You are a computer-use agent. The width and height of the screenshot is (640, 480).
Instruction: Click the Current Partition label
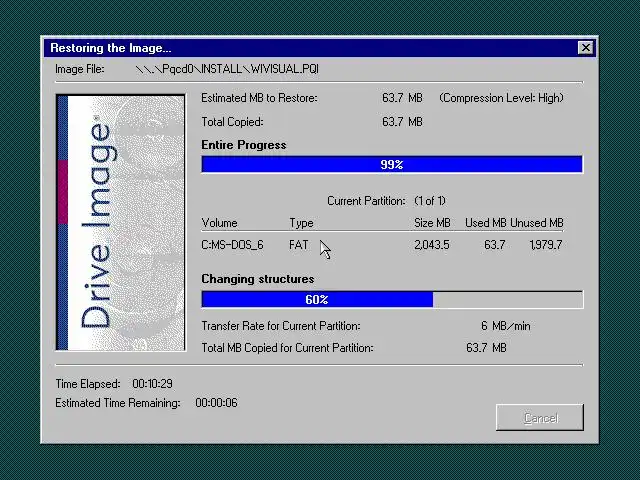366,201
